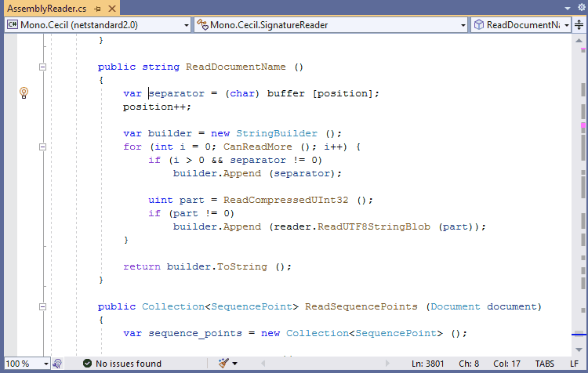
Task: Click the ReadDocumentName method name in code
Action: (235, 67)
